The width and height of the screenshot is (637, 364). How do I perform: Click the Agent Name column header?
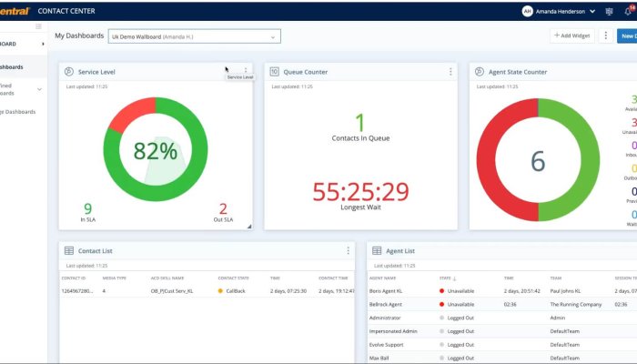(x=383, y=278)
